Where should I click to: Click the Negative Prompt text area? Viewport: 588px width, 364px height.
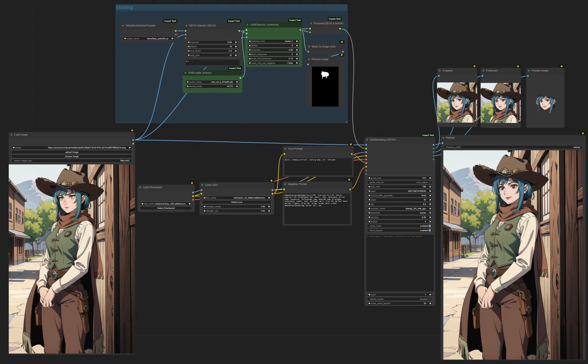317,210
